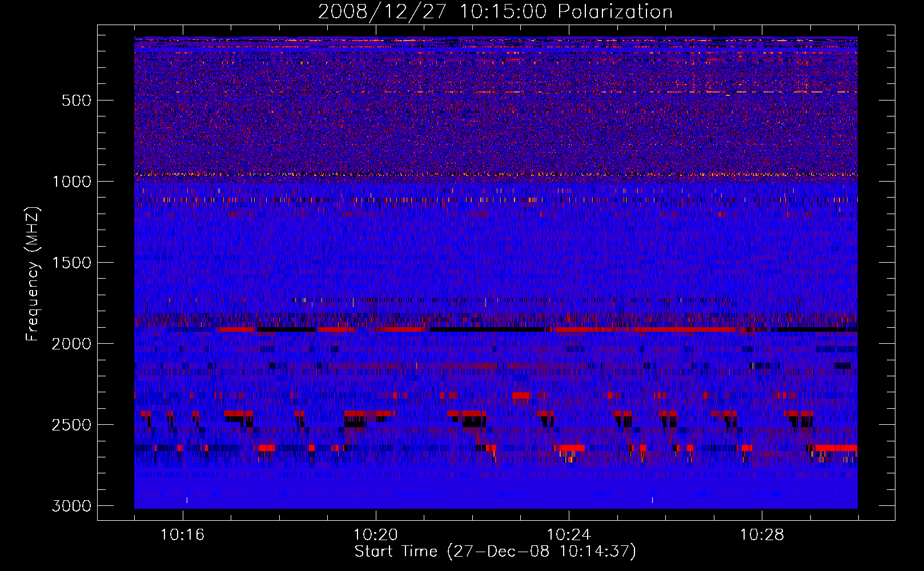The image size is (924, 571).
Task: Click the 10:20 time tick label
Action: [376, 535]
